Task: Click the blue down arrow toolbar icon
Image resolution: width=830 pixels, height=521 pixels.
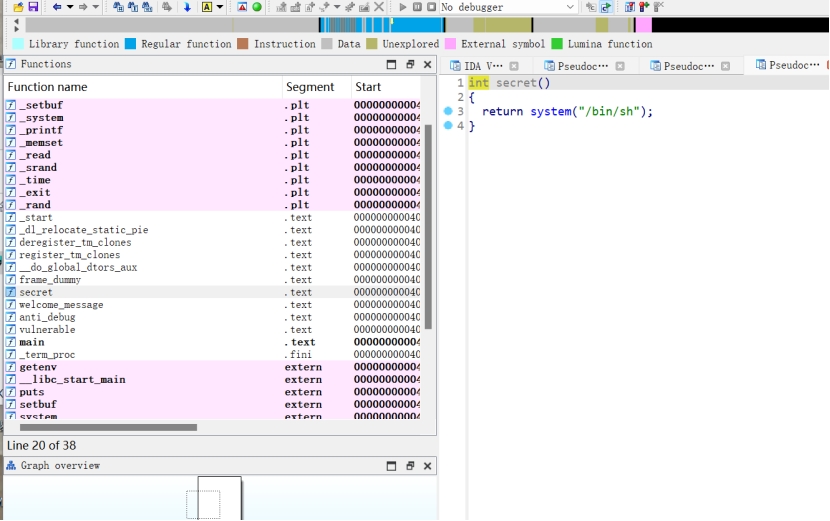Action: 187,7
